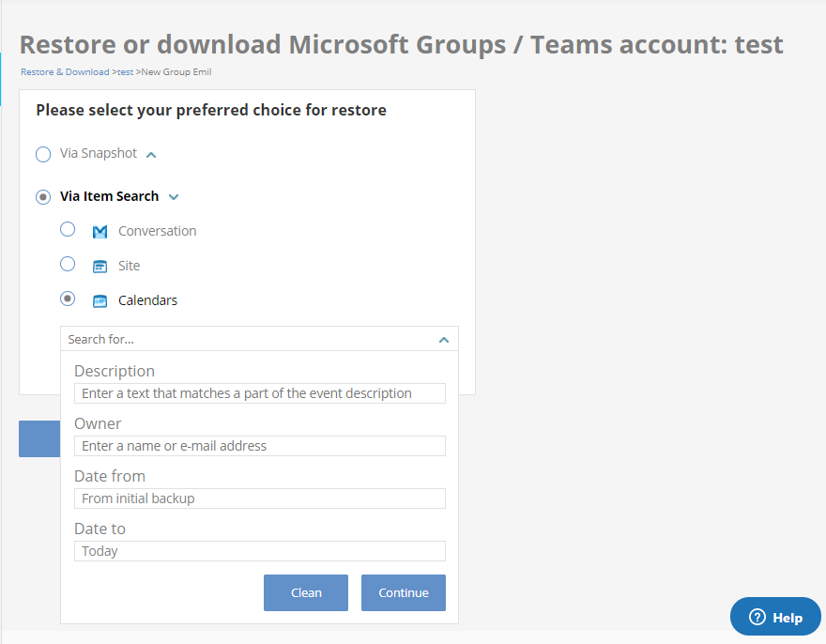826x644 pixels.
Task: Choose the Site radio option
Action: tap(68, 264)
